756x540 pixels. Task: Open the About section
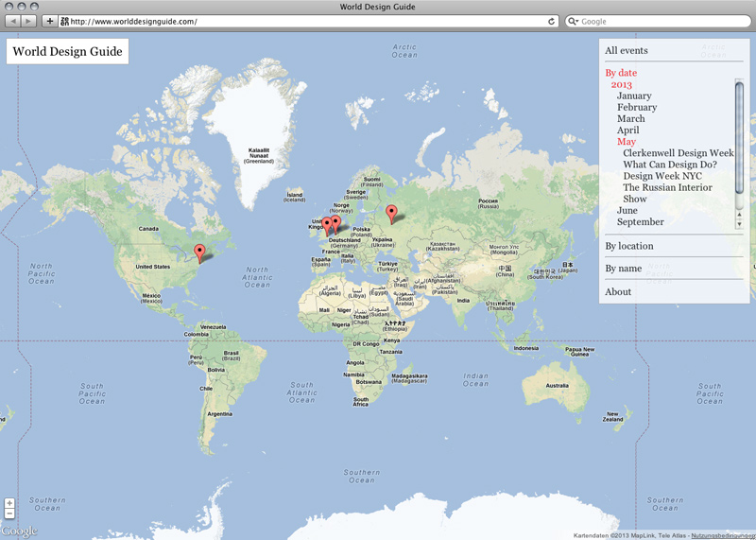618,292
